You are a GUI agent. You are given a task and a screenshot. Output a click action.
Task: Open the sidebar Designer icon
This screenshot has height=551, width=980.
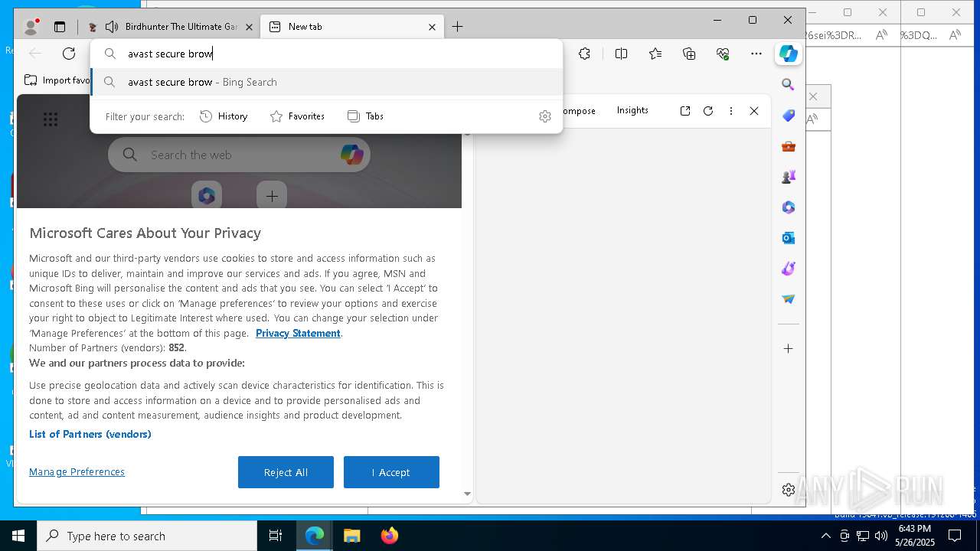(x=789, y=269)
